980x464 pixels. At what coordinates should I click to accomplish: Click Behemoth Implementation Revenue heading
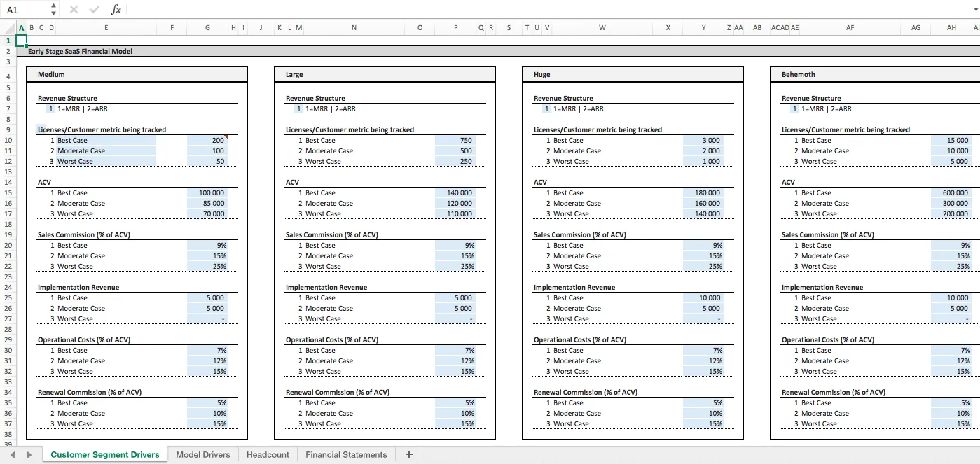pos(822,287)
